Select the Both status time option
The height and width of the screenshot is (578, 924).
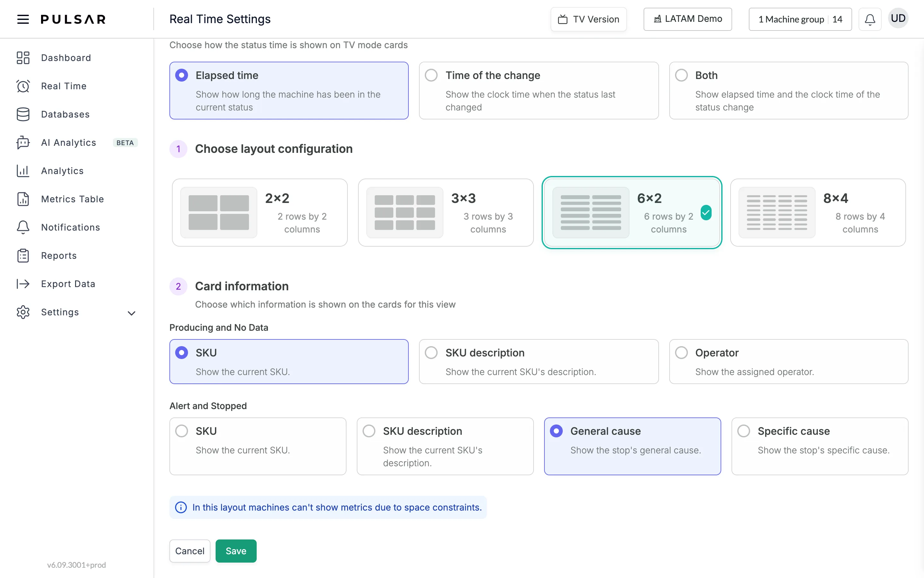coord(789,91)
